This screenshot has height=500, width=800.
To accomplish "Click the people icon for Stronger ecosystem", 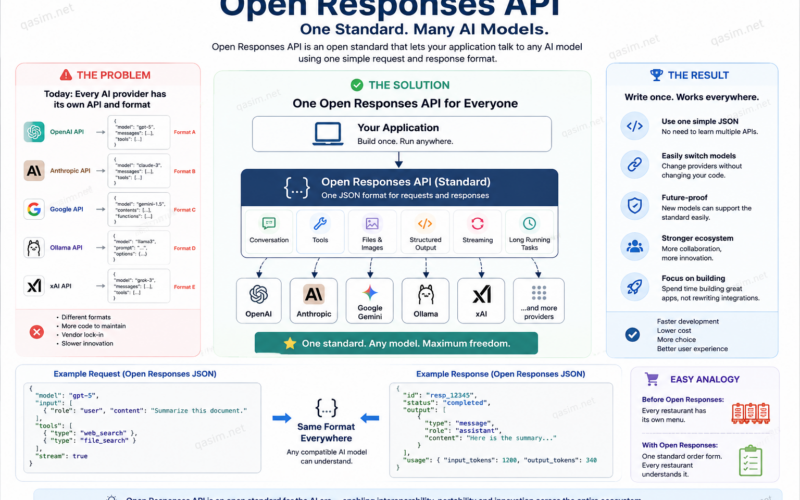I will [x=635, y=247].
